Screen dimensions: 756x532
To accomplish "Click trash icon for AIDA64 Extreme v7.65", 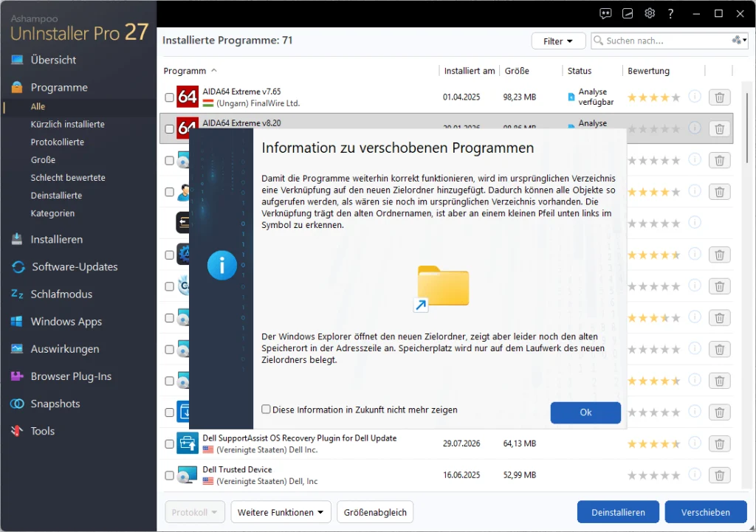I will tap(719, 97).
